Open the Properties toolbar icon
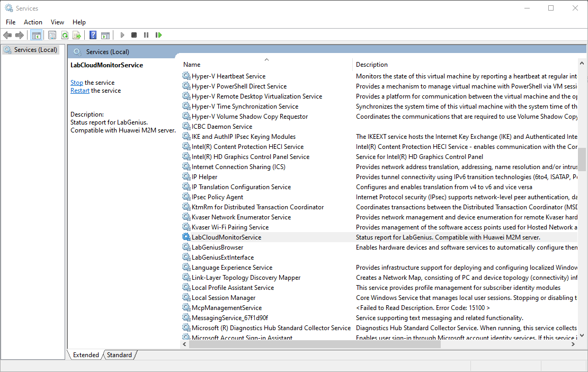Screen dimensions: 588x372 click(52, 36)
